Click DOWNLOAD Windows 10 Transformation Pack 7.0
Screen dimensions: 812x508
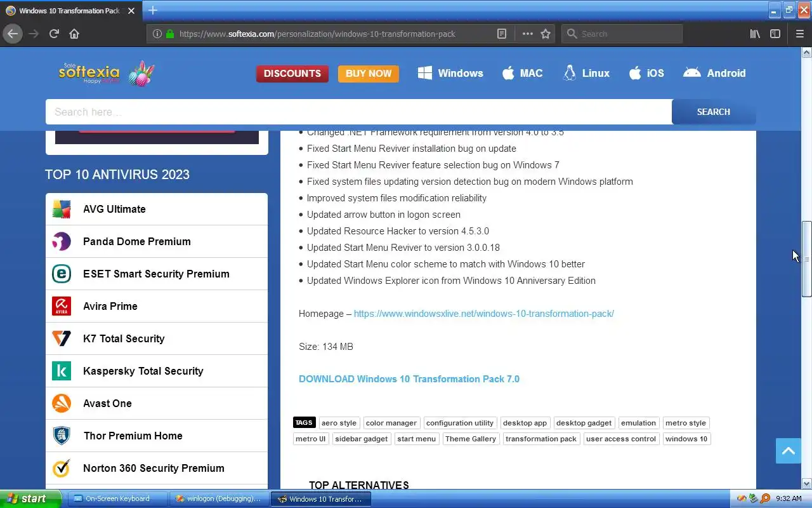[409, 379]
